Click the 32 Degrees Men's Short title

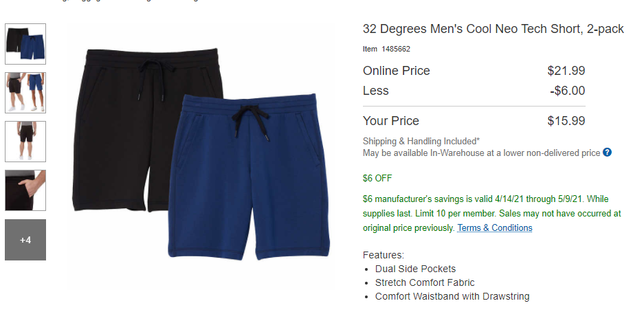point(493,29)
